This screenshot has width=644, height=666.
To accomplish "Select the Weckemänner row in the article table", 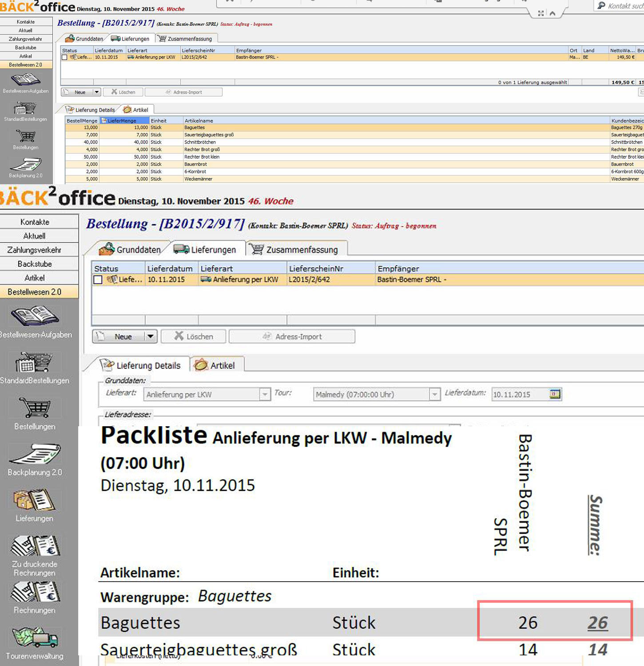I will 198,179.
